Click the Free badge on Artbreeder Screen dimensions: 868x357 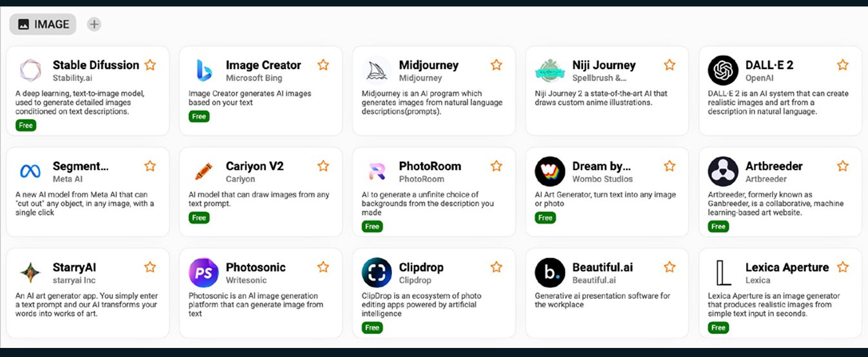click(x=718, y=226)
